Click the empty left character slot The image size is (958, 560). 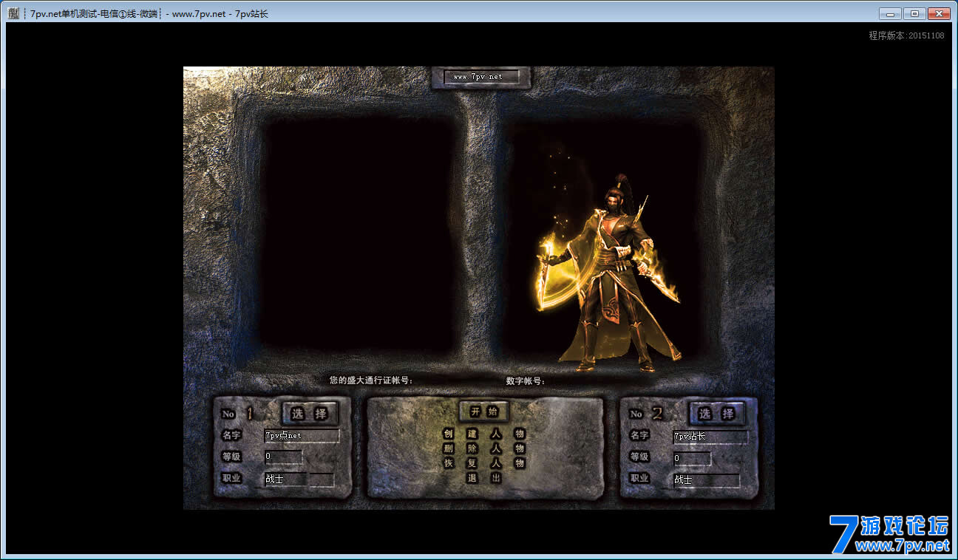(x=360, y=235)
